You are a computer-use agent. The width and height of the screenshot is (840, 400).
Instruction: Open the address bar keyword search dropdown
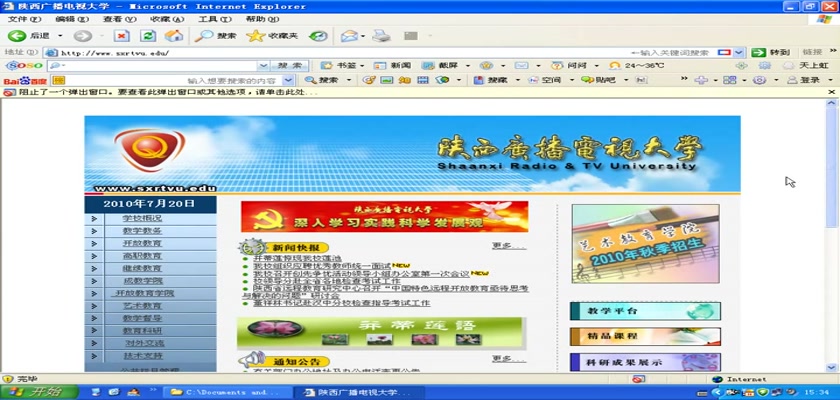pyautogui.click(x=739, y=52)
